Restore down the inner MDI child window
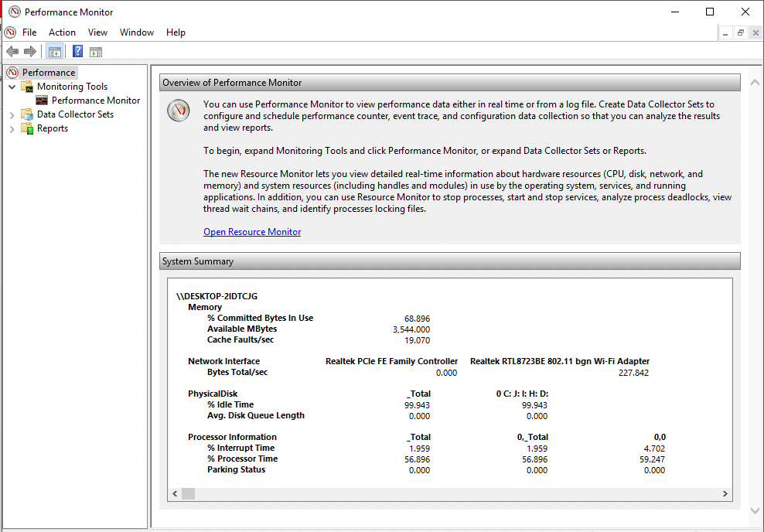This screenshot has width=764, height=532. (x=741, y=32)
